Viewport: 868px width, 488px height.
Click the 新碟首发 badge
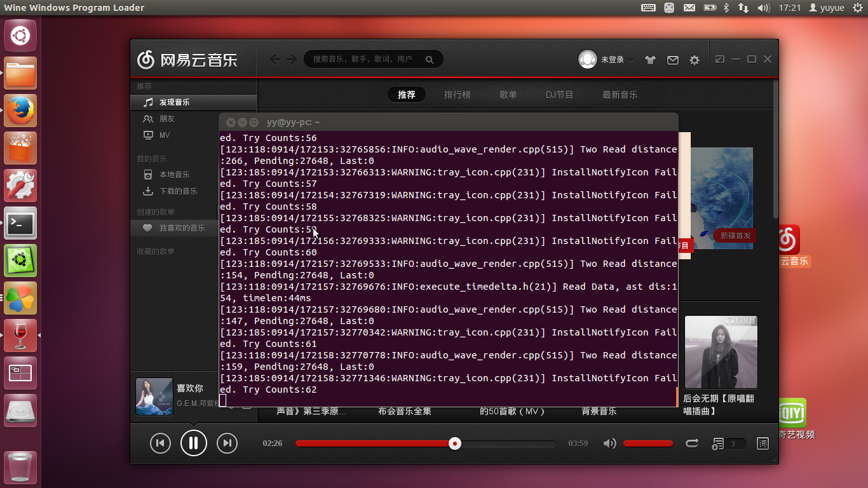(735, 236)
